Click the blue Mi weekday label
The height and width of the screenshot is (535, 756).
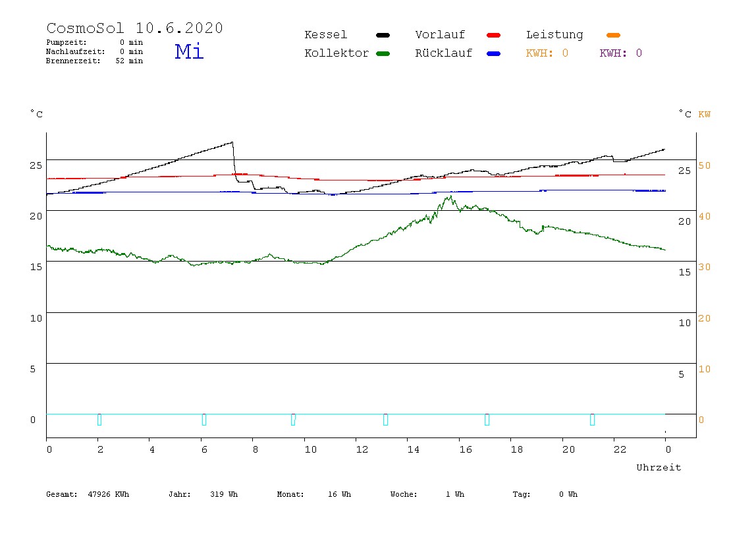point(189,51)
